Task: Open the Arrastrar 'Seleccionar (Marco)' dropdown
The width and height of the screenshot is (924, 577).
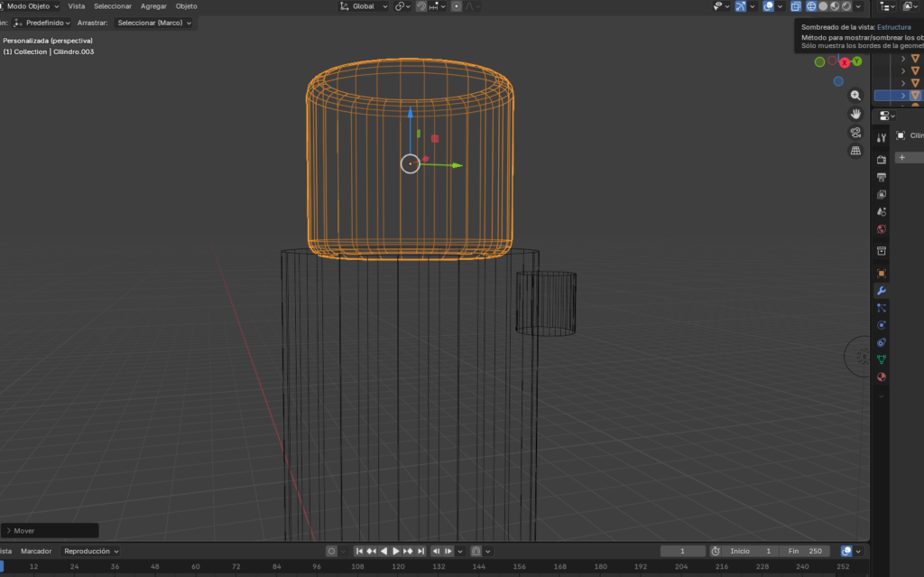Action: pyautogui.click(x=154, y=23)
